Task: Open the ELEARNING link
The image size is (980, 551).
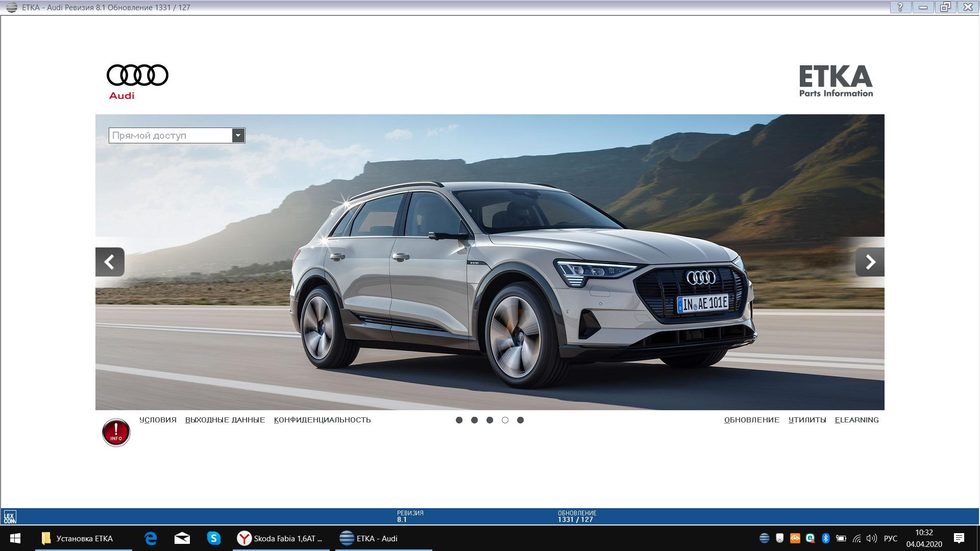Action: click(x=856, y=420)
